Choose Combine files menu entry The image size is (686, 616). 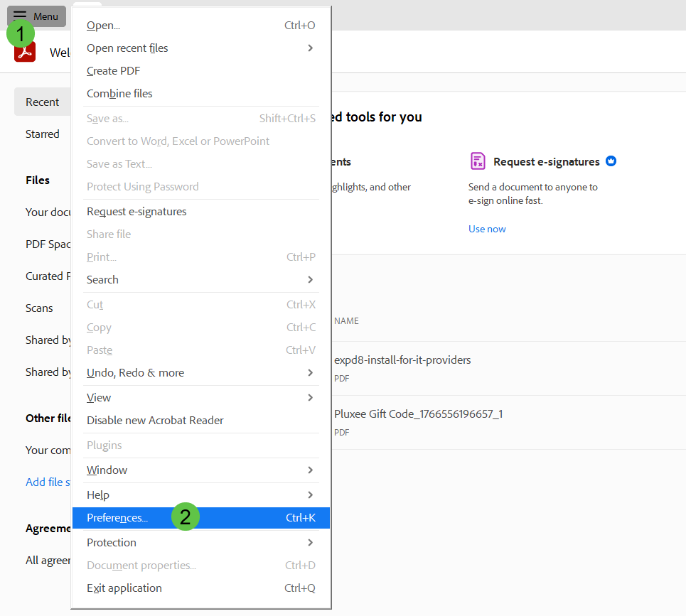tap(119, 94)
